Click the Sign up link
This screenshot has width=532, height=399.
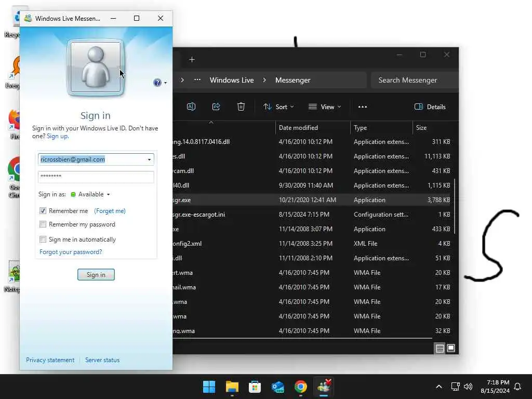click(58, 136)
